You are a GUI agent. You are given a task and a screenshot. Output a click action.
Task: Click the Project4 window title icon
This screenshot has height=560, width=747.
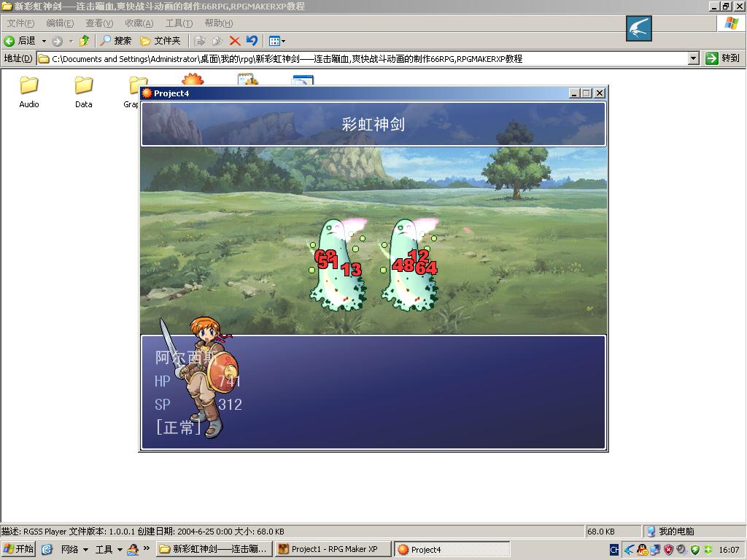click(x=147, y=93)
